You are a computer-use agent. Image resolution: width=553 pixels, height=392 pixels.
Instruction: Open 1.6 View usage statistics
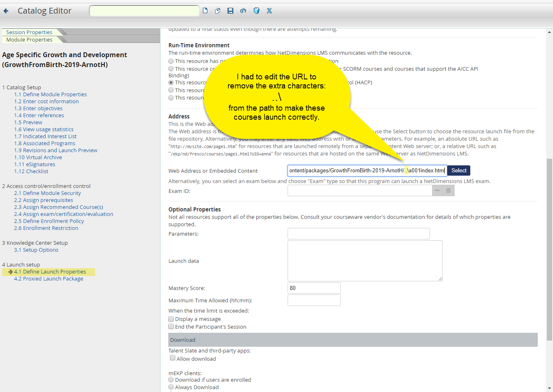pos(44,129)
